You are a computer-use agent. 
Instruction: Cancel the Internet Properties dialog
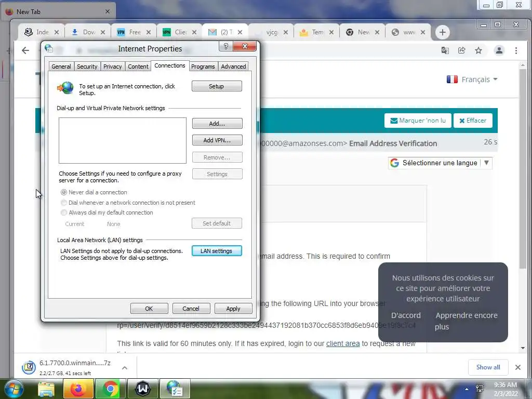pyautogui.click(x=191, y=309)
